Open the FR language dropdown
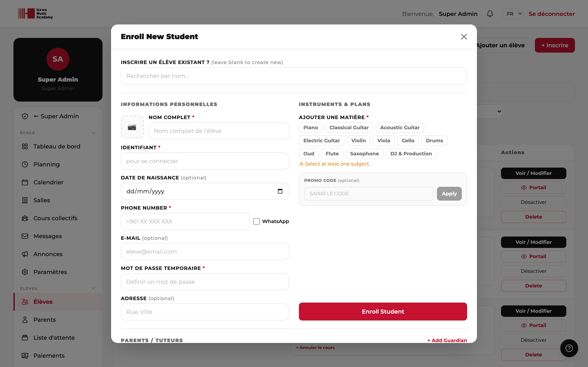 point(513,14)
